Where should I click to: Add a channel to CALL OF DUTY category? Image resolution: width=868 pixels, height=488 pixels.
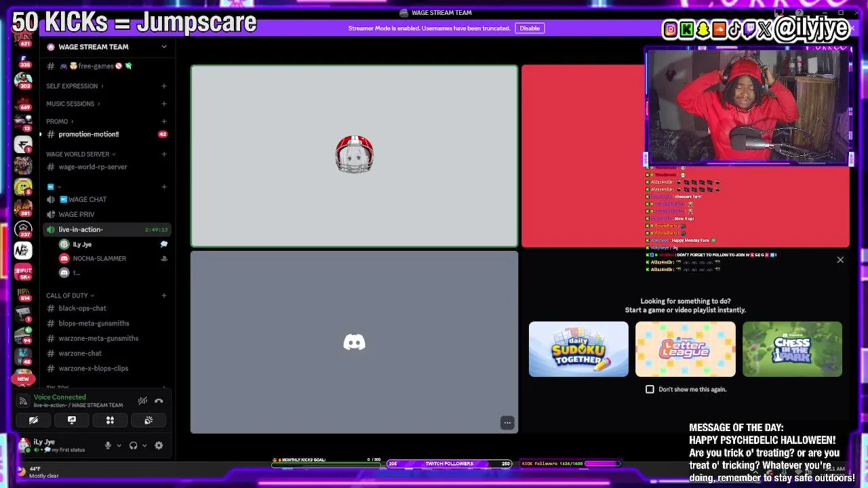(x=164, y=296)
